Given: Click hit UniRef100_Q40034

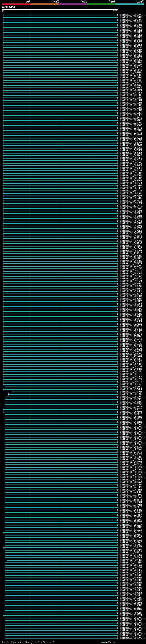Looking at the screenshot, I should click(131, 366).
